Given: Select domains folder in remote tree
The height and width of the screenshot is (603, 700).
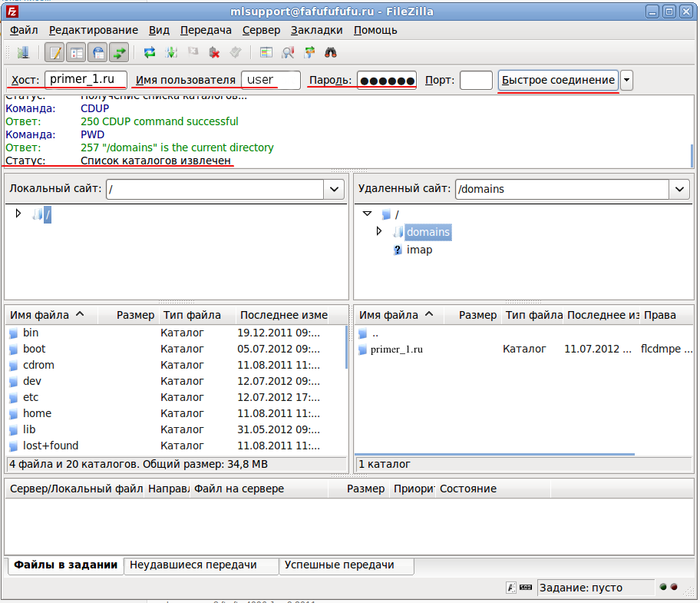Looking at the screenshot, I should (x=428, y=232).
